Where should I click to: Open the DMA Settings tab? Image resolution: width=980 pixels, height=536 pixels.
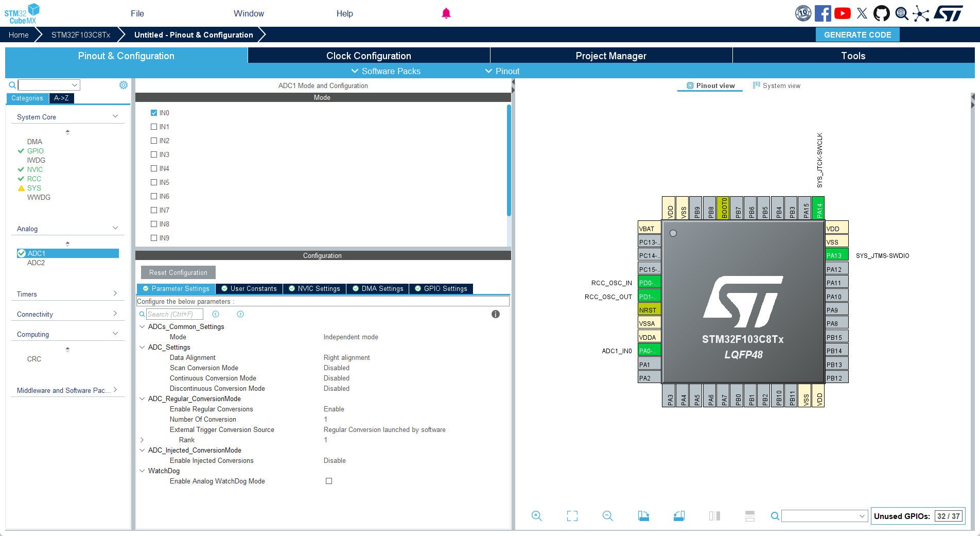(377, 289)
